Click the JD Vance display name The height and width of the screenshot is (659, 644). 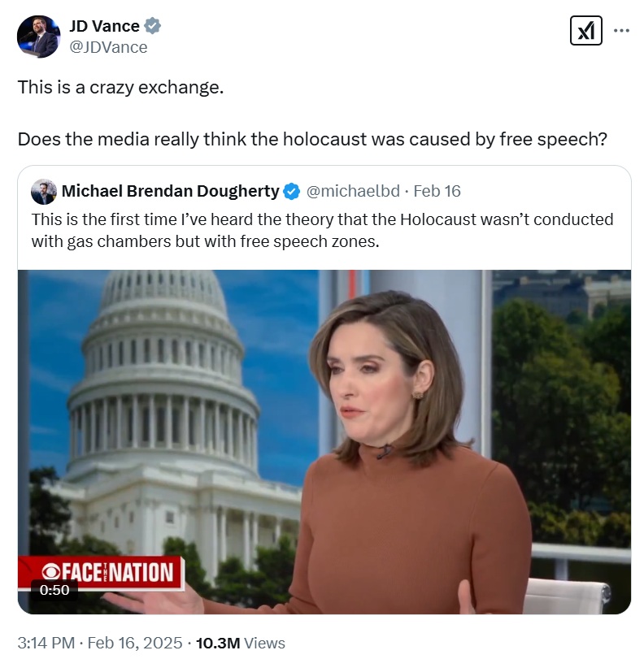pos(104,26)
